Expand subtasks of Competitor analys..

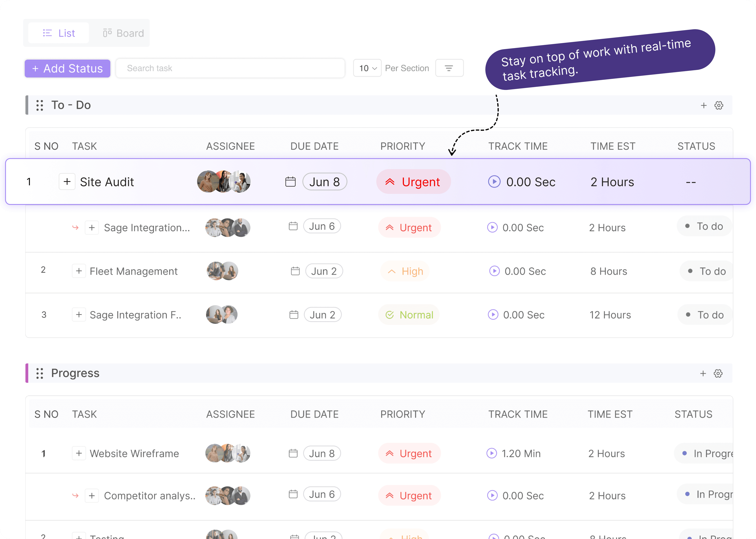92,495
